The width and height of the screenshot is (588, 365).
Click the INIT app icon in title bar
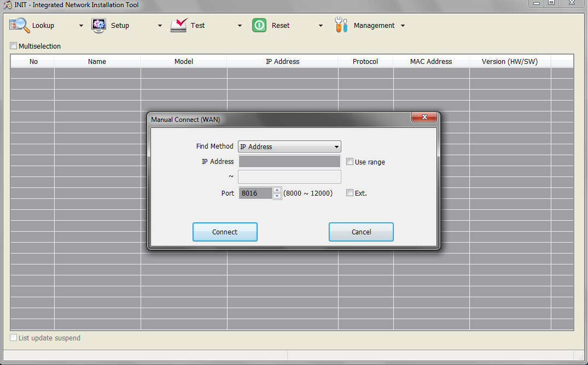pyautogui.click(x=8, y=5)
